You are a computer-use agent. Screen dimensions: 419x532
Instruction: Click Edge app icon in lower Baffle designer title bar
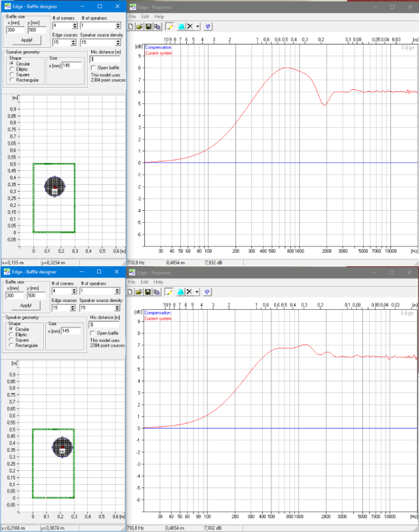click(x=7, y=271)
